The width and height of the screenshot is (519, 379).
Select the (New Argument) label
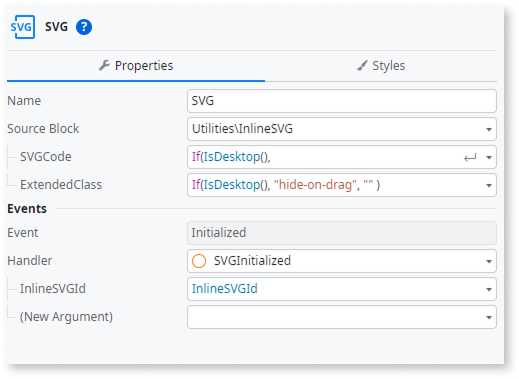[66, 317]
